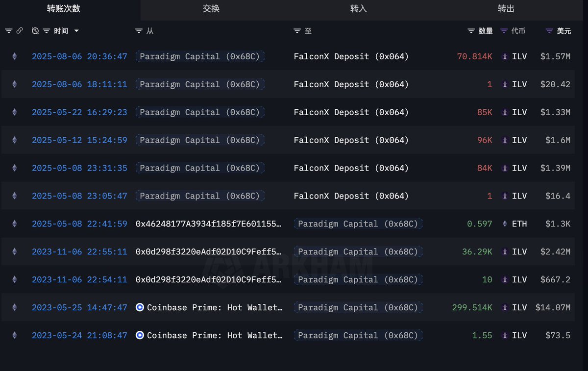
Task: Open the filter icon beside 时间
Action: click(47, 31)
